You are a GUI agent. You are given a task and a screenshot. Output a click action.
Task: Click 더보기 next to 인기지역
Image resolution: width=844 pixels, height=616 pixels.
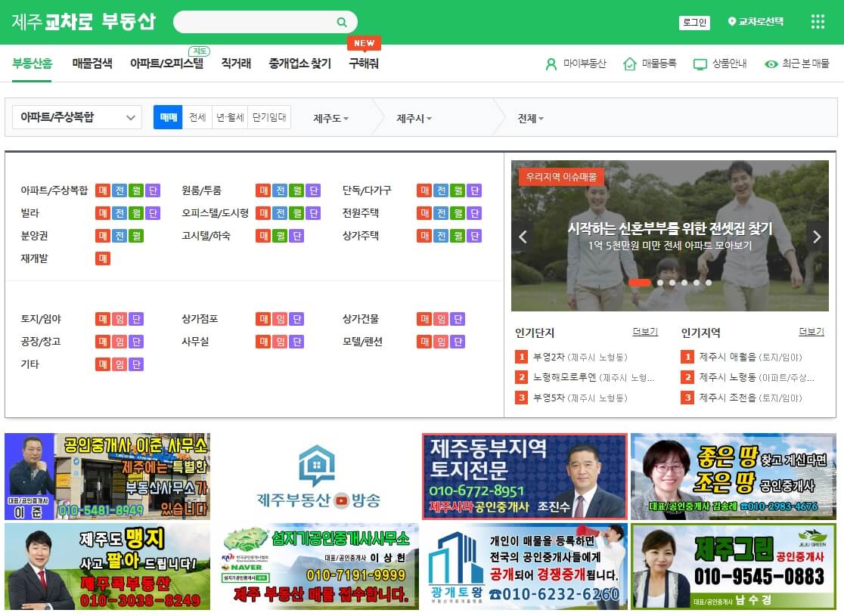pos(811,332)
